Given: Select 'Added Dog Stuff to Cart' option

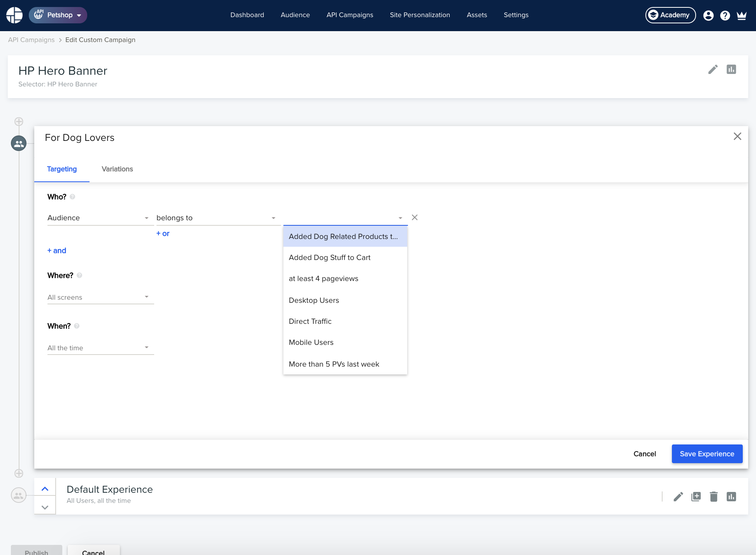Looking at the screenshot, I should coord(345,258).
